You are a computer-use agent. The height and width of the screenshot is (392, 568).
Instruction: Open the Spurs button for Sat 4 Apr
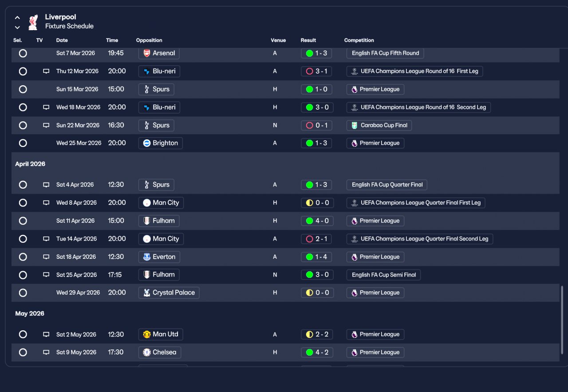(x=156, y=185)
